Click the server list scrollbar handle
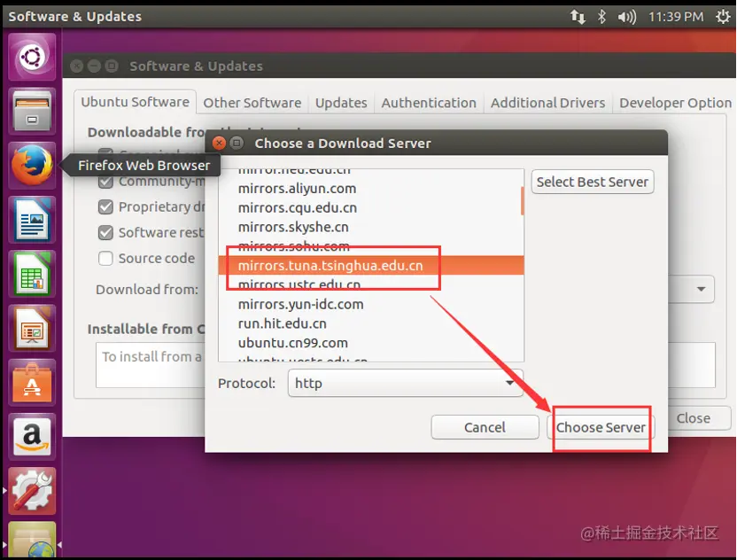This screenshot has width=737, height=560. click(522, 201)
